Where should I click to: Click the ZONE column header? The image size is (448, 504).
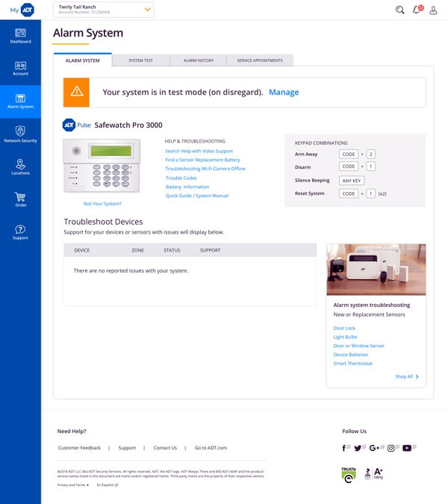pos(137,250)
